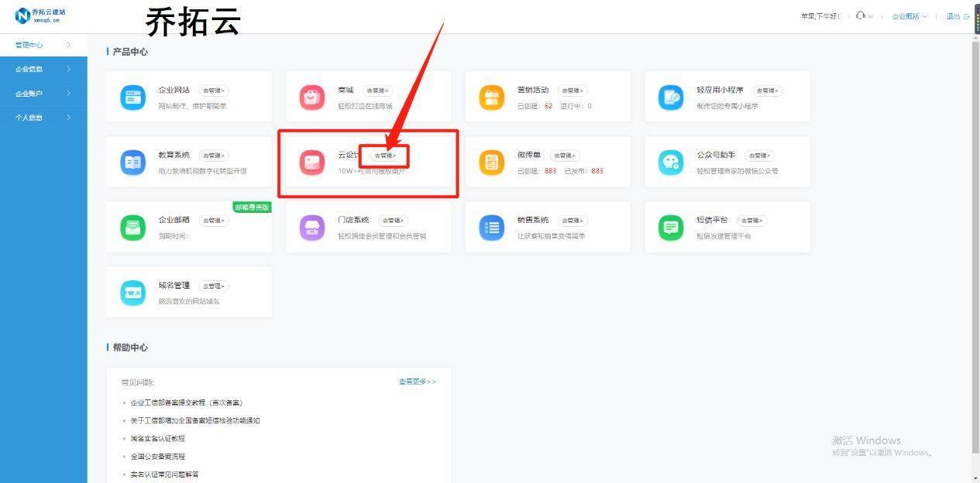This screenshot has height=483, width=980.
Task: Click the 销售系统 list icon
Action: [x=491, y=228]
